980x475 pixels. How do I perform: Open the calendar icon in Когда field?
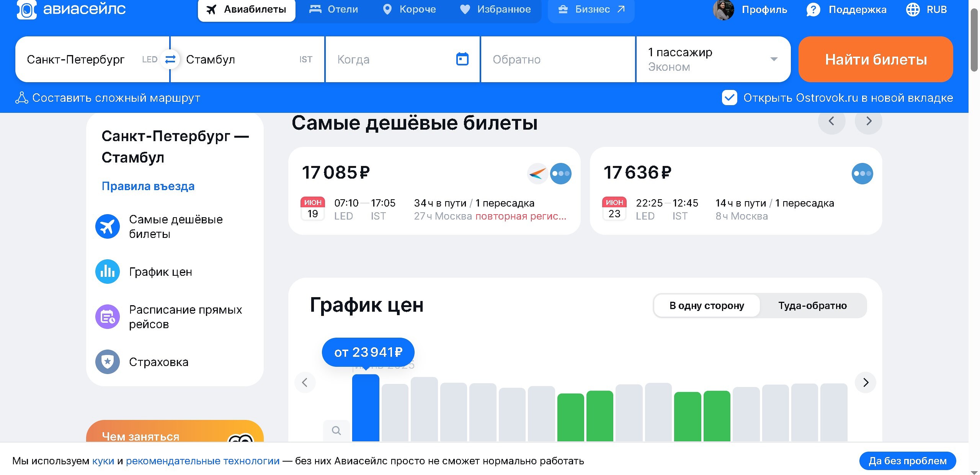click(462, 59)
